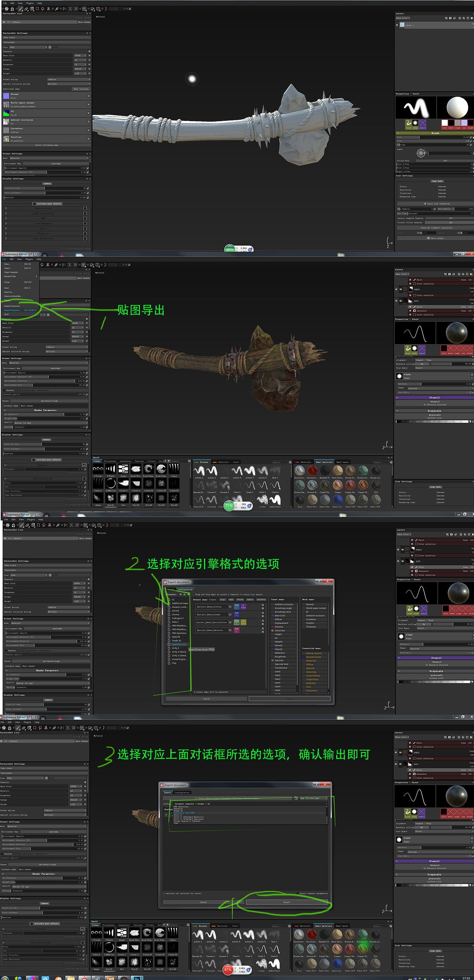Remove the fx_position Position baked map
The image size is (474, 980).
[x=89, y=139]
